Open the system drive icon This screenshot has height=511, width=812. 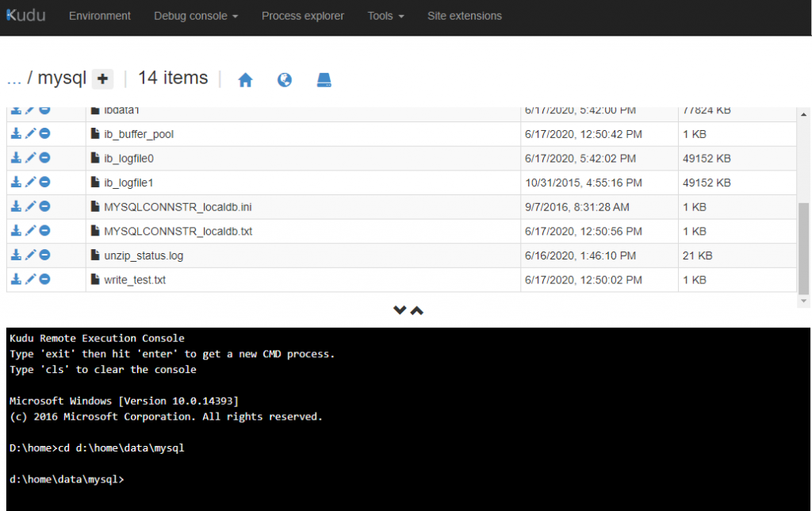pos(324,80)
